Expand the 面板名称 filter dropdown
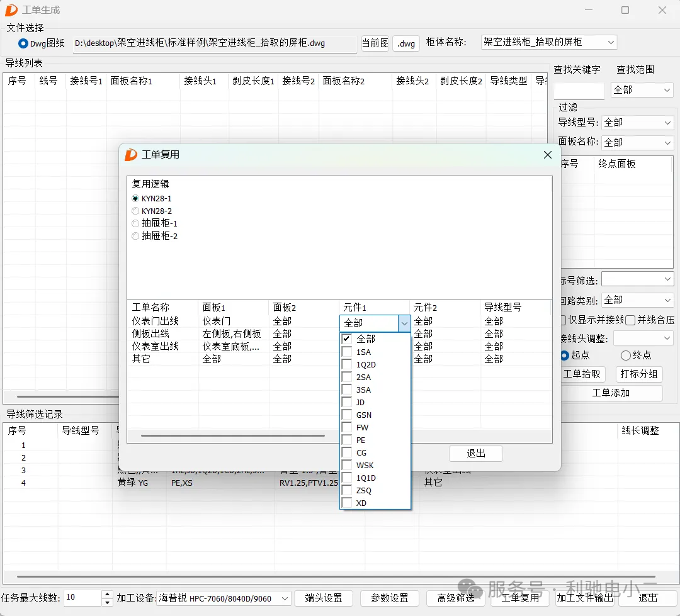Image resolution: width=680 pixels, height=616 pixels. pyautogui.click(x=637, y=142)
